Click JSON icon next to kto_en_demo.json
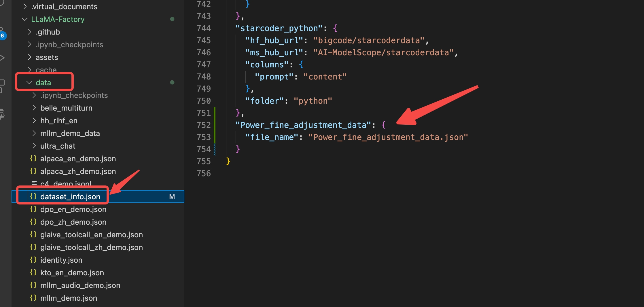The width and height of the screenshot is (644, 307). click(33, 273)
